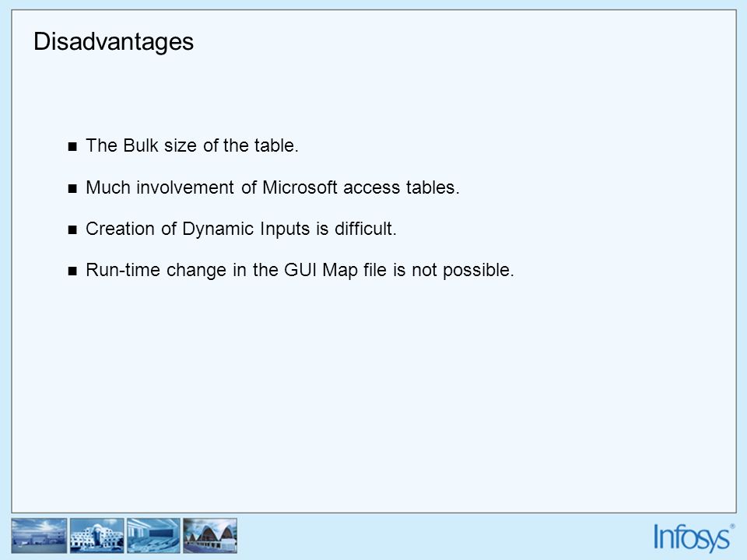This screenshot has width=747, height=560.
Task: Open the arched-roof building thumbnail
Action: 210,536
